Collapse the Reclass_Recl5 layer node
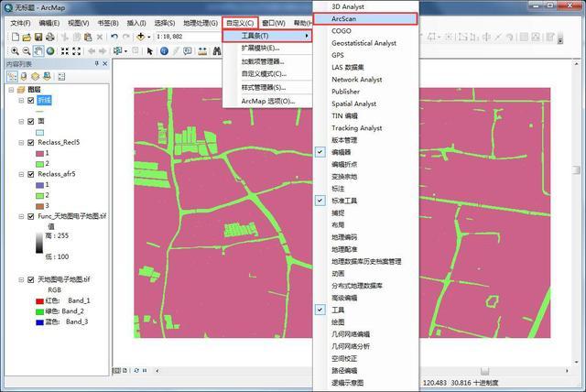Image resolution: width=586 pixels, height=392 pixels. point(21,143)
